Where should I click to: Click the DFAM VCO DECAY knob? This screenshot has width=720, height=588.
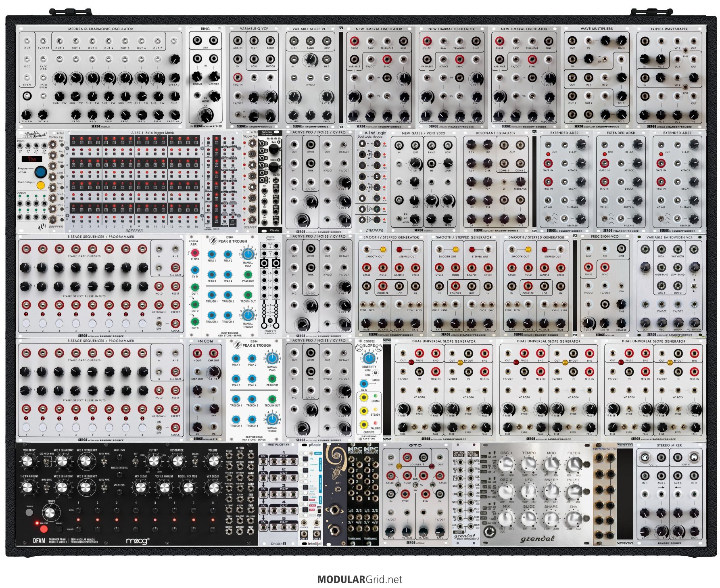[x=27, y=461]
